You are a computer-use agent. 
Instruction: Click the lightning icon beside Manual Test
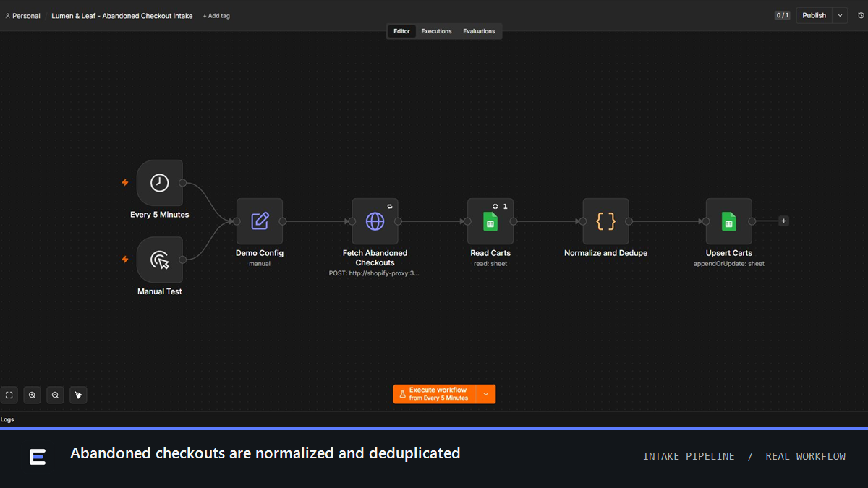125,260
